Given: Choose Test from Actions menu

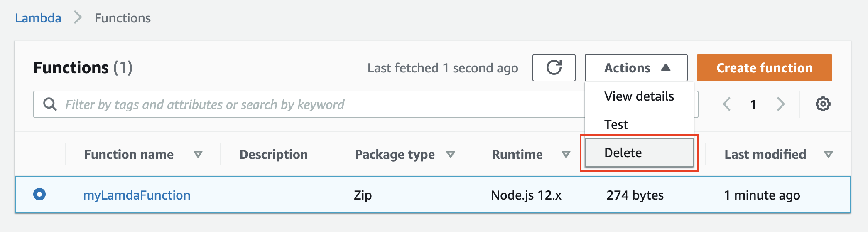Looking at the screenshot, I should [x=639, y=124].
